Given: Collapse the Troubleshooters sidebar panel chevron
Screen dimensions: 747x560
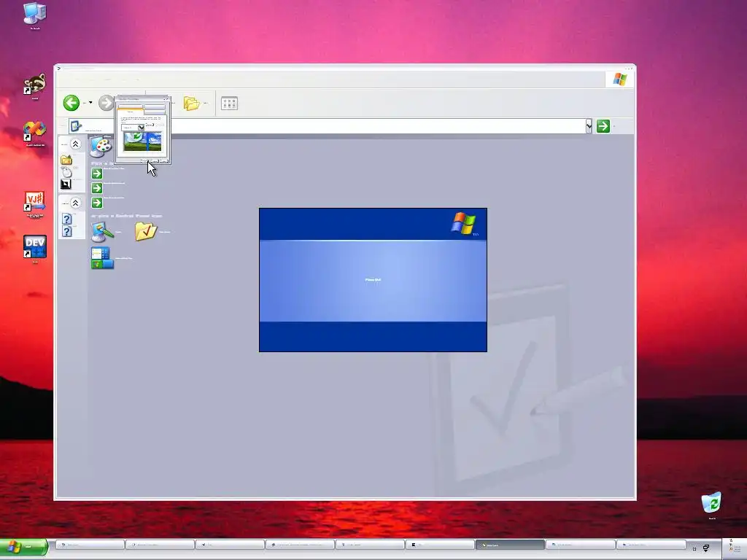Looking at the screenshot, I should pyautogui.click(x=75, y=203).
